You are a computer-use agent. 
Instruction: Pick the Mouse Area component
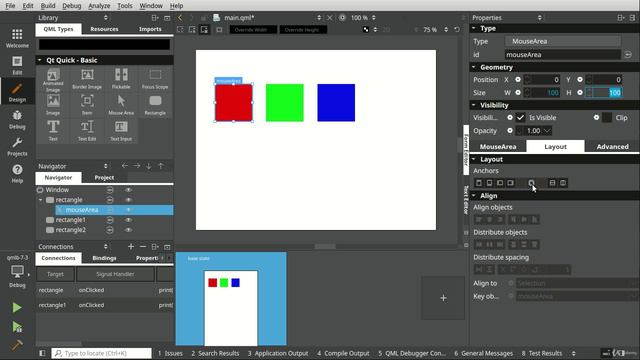pyautogui.click(x=121, y=105)
